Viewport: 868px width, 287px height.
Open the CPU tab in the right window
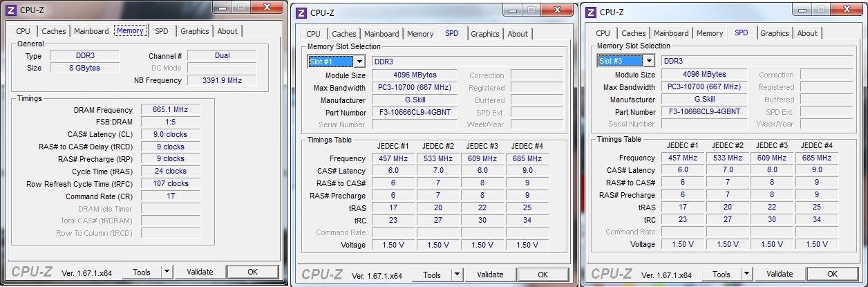pos(603,33)
